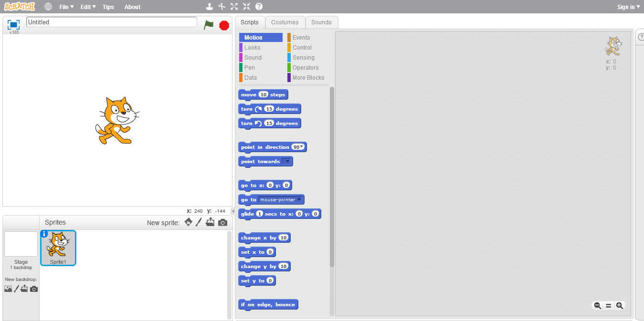Screen dimensions: 644x321
Task: Run the project with the green flag
Action: click(x=209, y=25)
